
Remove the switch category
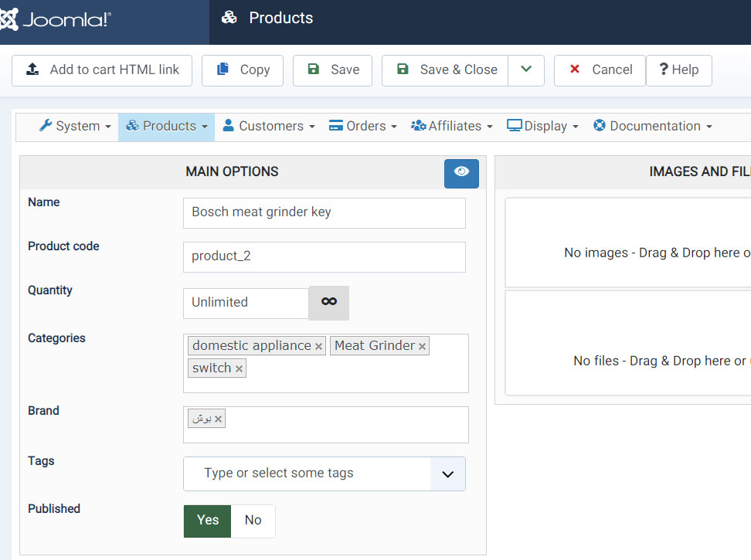coord(239,369)
